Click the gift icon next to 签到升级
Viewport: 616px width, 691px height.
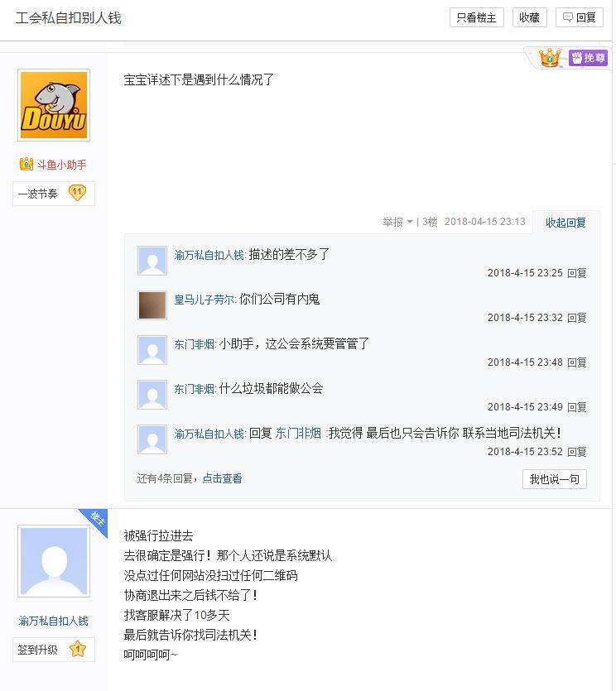pyautogui.click(x=77, y=650)
